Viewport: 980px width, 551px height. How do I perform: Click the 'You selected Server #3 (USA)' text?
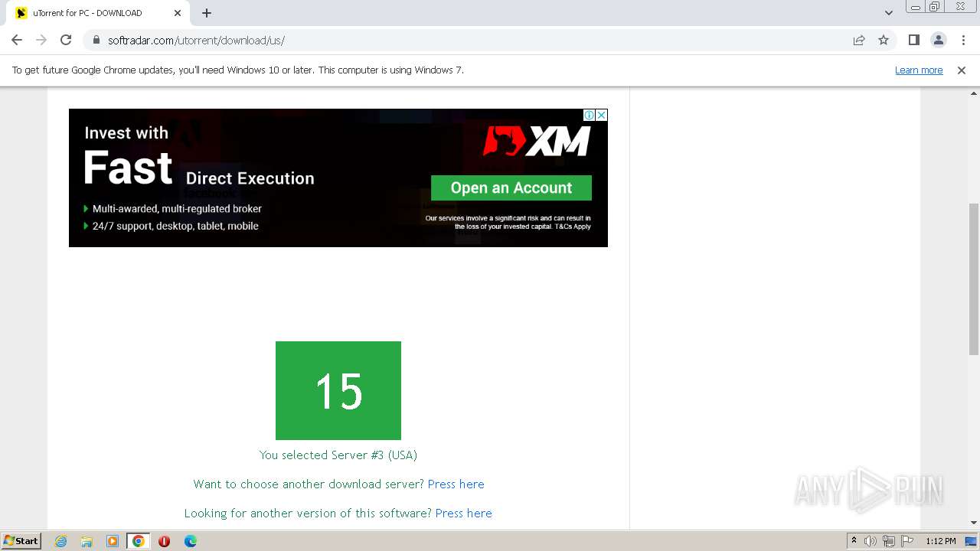click(338, 455)
